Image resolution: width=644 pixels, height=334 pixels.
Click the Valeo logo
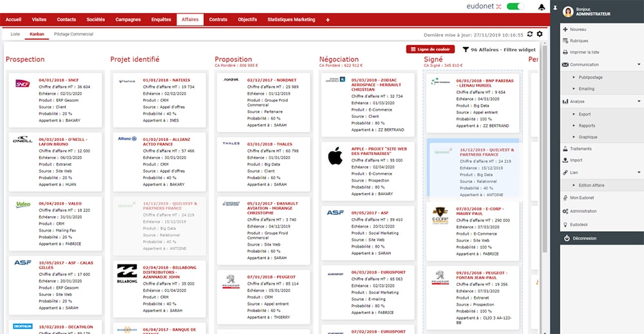(23, 205)
